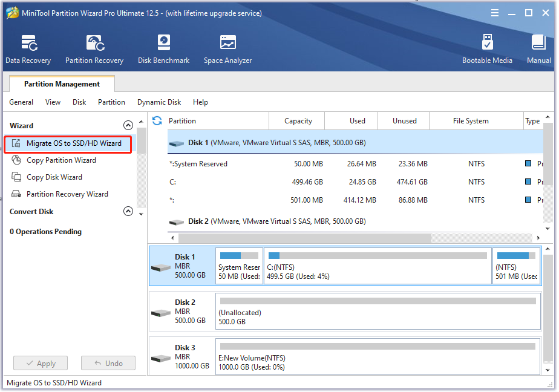This screenshot has height=392, width=559.
Task: Select Disk 2 Unallocated 500.0 GB block
Action: 378,312
